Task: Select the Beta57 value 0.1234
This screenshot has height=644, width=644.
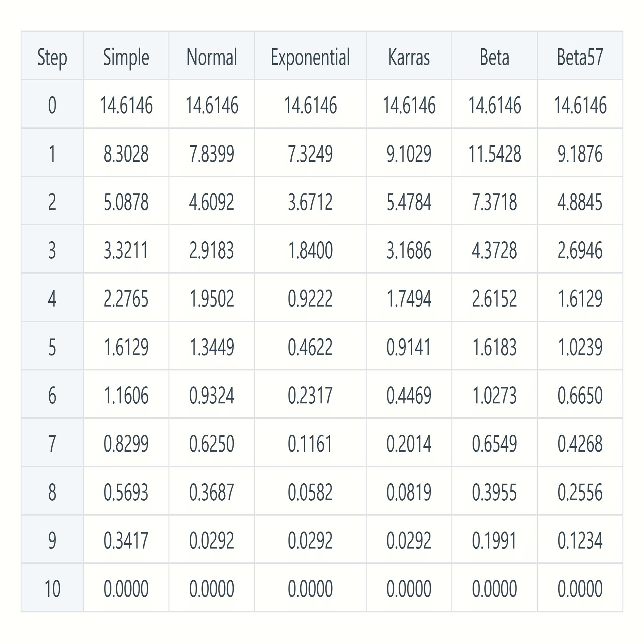Action: tap(580, 540)
